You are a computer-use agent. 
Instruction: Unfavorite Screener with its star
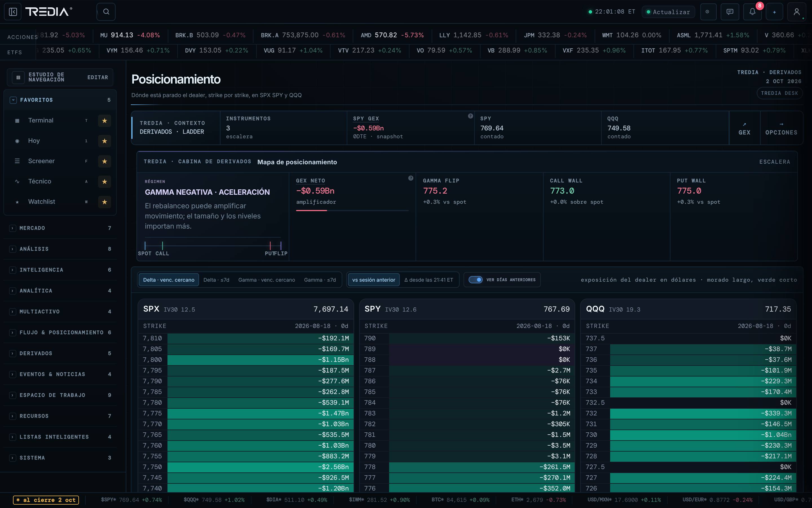pos(104,161)
